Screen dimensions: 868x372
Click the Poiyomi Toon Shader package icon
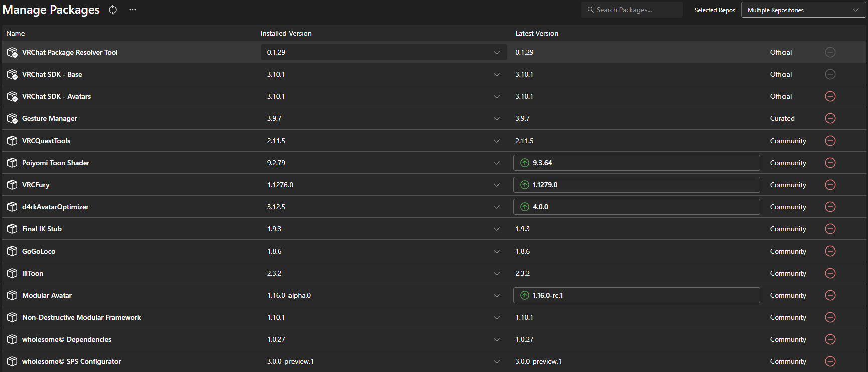tap(12, 163)
